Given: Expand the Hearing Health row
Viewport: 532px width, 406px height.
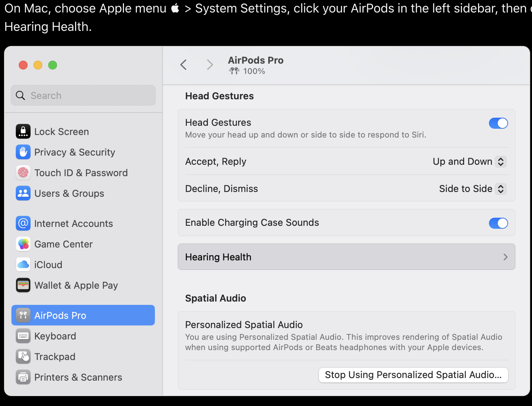Looking at the screenshot, I should (346, 257).
